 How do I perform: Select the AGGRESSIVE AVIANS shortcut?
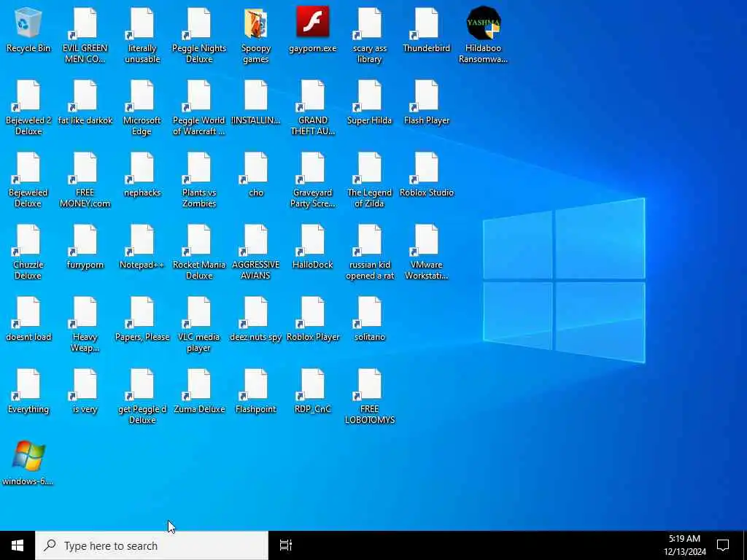click(x=256, y=252)
